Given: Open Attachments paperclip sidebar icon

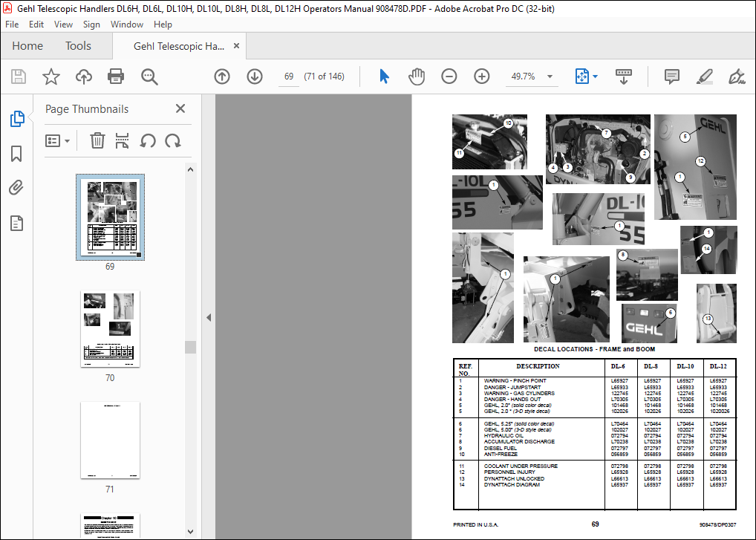Looking at the screenshot, I should 16,188.
